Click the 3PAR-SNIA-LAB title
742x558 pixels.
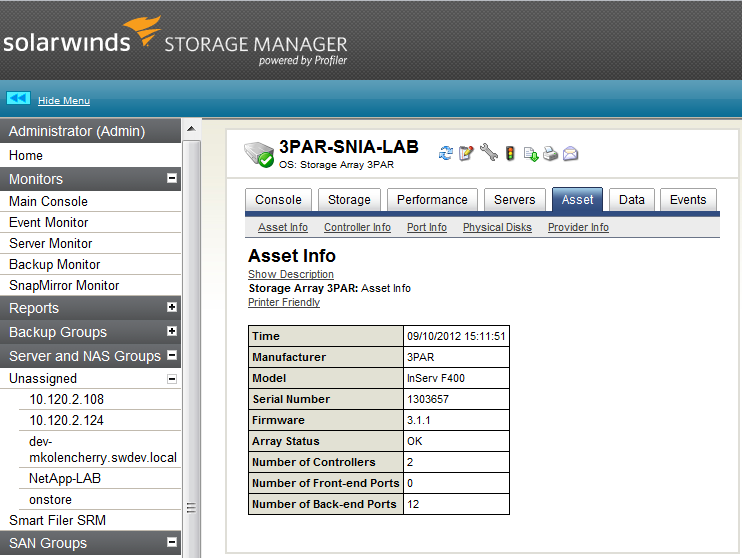coord(349,147)
